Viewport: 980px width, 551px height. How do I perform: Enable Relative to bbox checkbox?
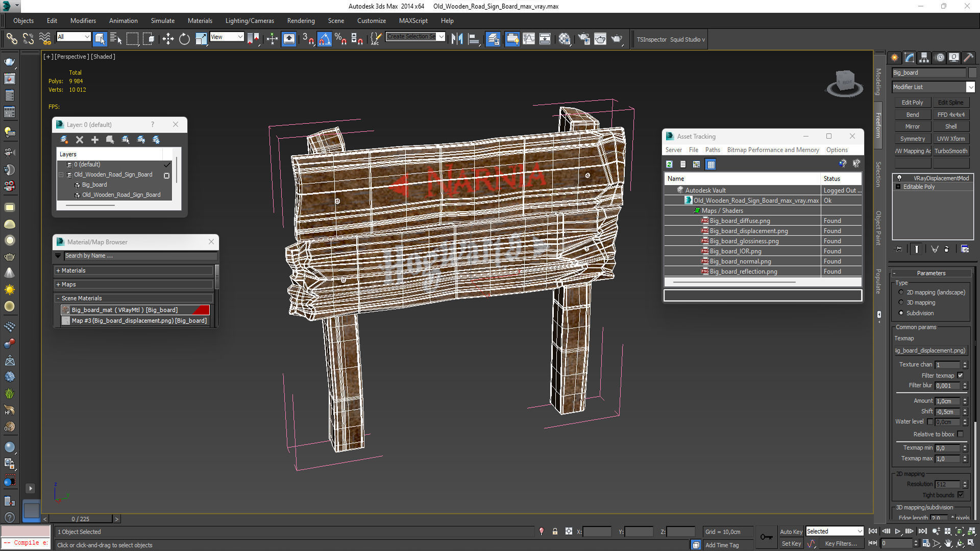(x=960, y=434)
